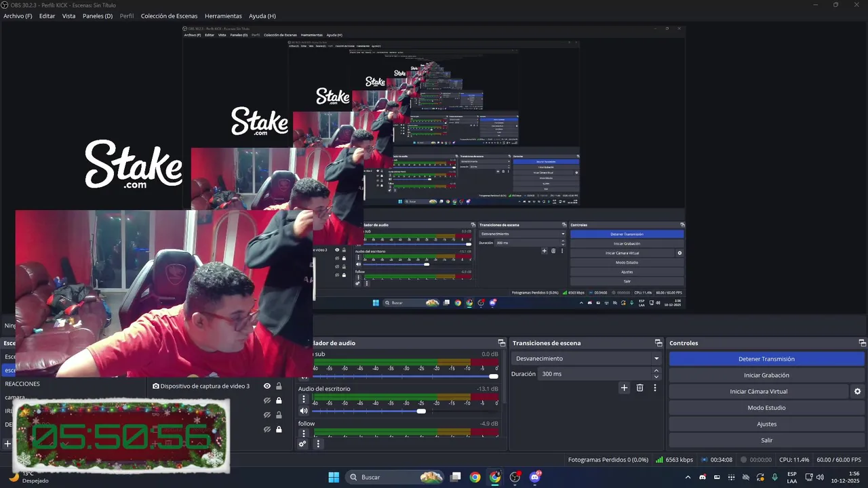Click the 60.00 / 60.00 FPS status
The width and height of the screenshot is (868, 488).
(839, 460)
